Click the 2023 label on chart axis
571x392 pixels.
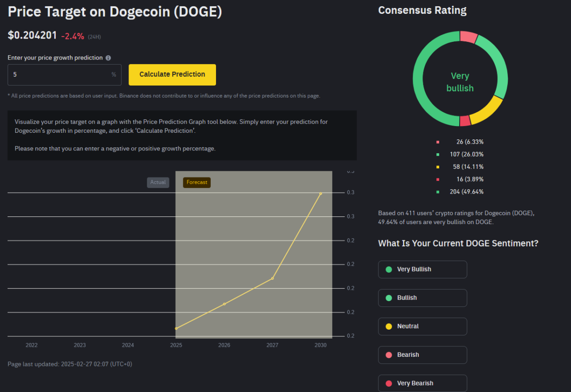[80, 345]
